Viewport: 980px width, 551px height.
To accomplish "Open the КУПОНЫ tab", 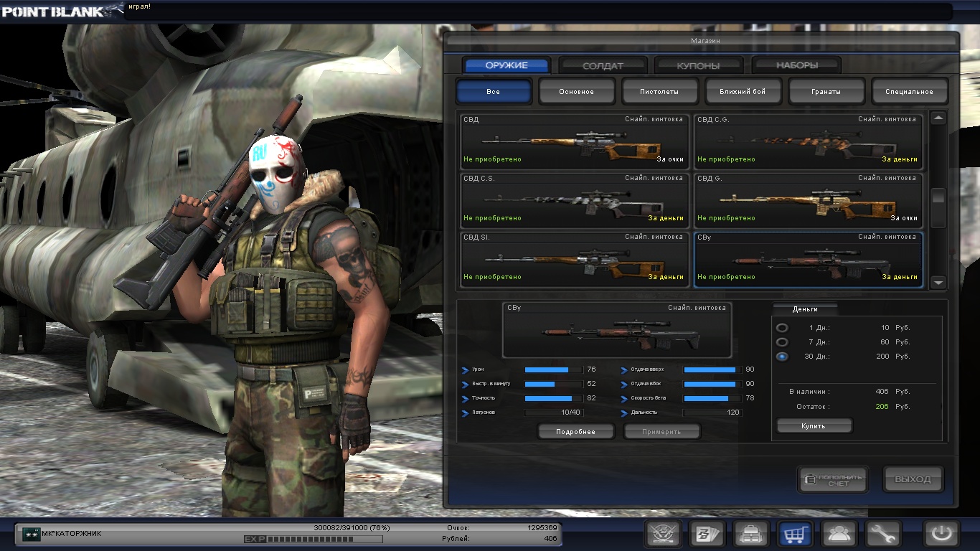I will (x=698, y=65).
